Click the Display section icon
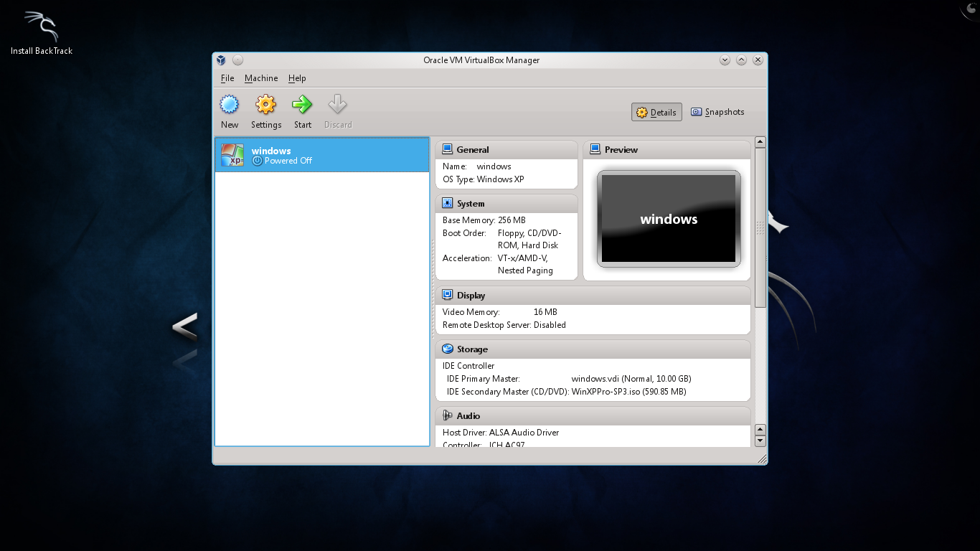Image resolution: width=980 pixels, height=551 pixels. (447, 295)
